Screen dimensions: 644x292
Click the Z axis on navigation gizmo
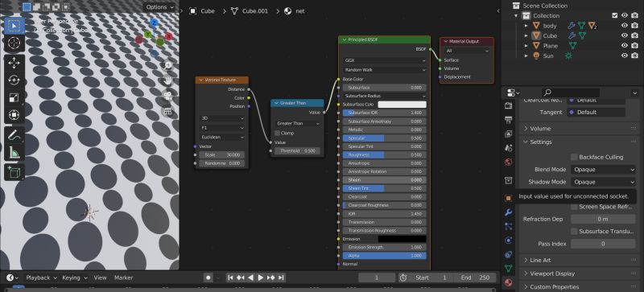coord(154,23)
